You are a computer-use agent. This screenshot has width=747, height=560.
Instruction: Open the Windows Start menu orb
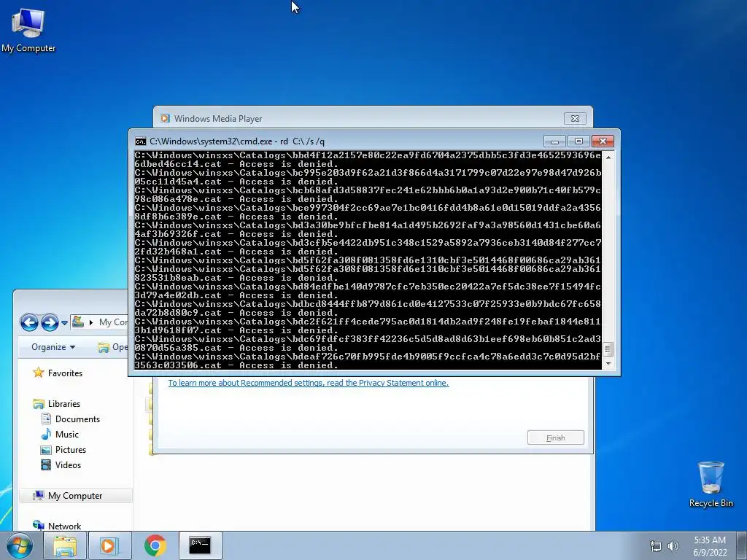[x=20, y=545]
